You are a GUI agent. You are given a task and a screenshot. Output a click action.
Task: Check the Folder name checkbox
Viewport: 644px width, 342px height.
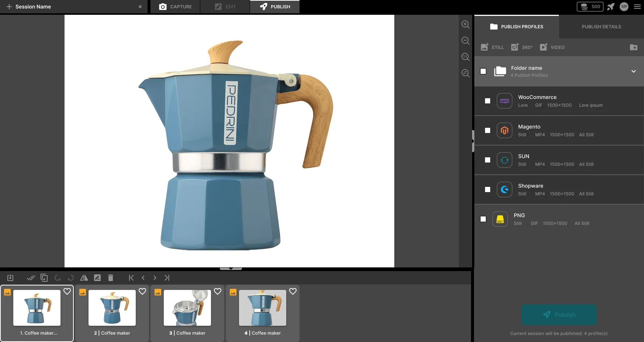coord(483,71)
